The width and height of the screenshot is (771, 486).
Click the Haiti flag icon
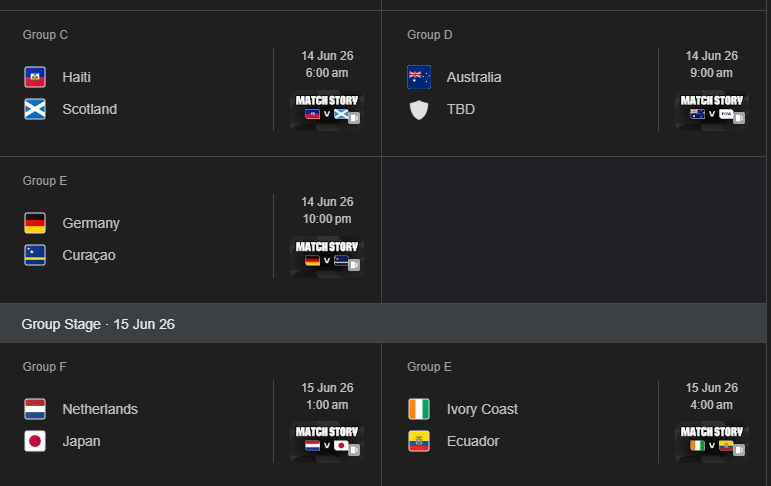(35, 77)
